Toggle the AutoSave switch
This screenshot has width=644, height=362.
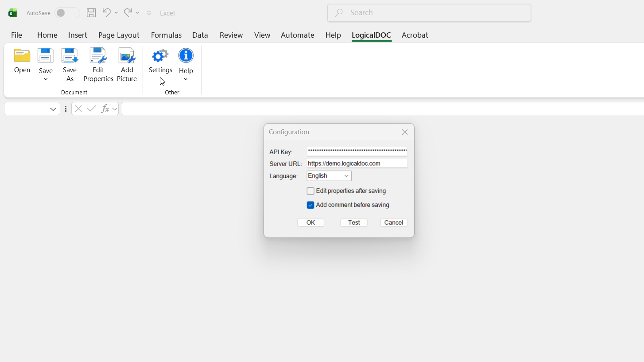tap(67, 13)
